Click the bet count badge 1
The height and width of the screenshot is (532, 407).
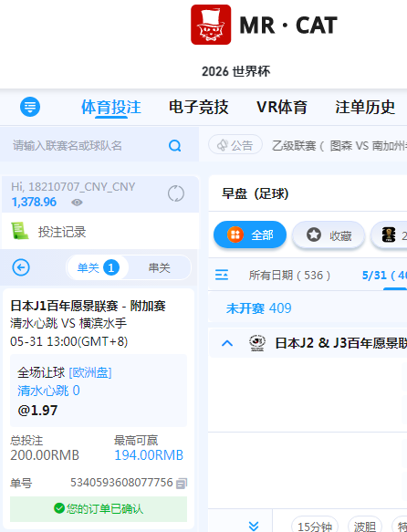pos(111,267)
